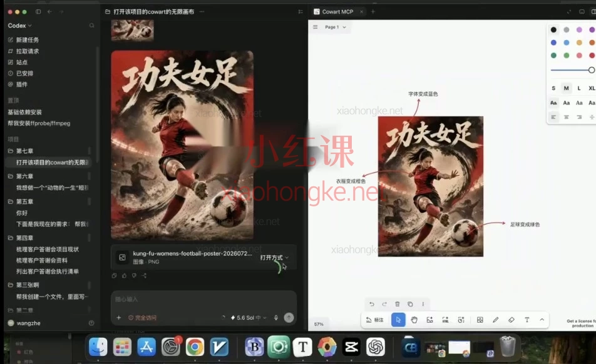Open the Page 1 dropdown
Screen dimensions: 596x364
coord(336,27)
